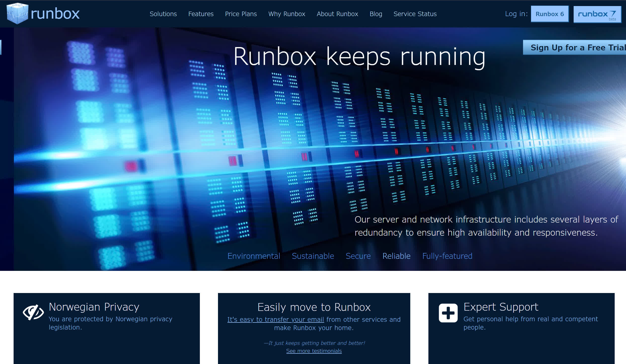Screen dimensions: 626x364
Task: Open the Solutions menu
Action: pos(163,14)
